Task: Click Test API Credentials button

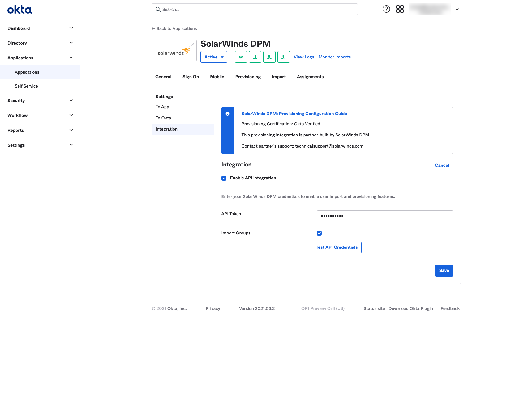Action: click(337, 247)
